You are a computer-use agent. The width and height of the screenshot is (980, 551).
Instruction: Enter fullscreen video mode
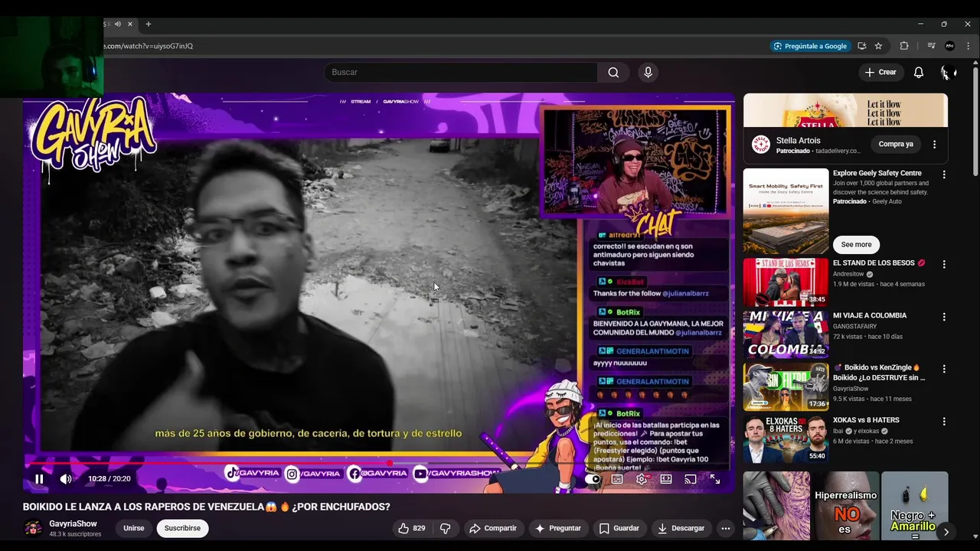tap(714, 479)
